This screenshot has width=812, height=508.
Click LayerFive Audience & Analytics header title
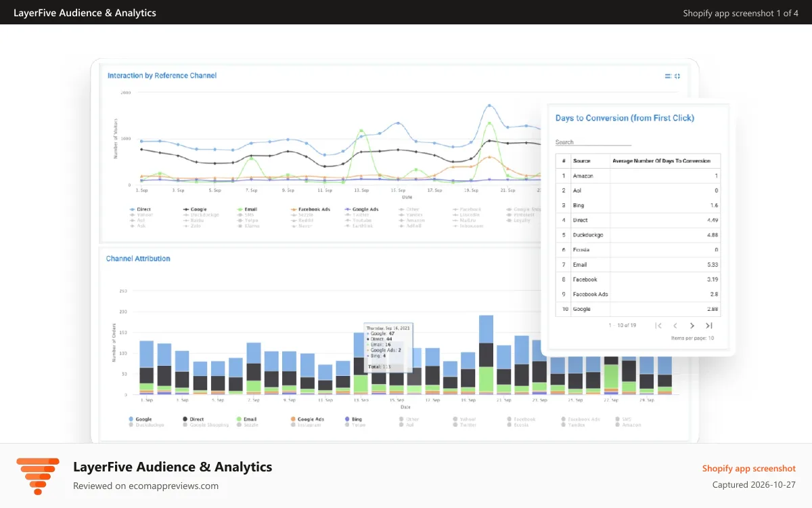(x=85, y=13)
